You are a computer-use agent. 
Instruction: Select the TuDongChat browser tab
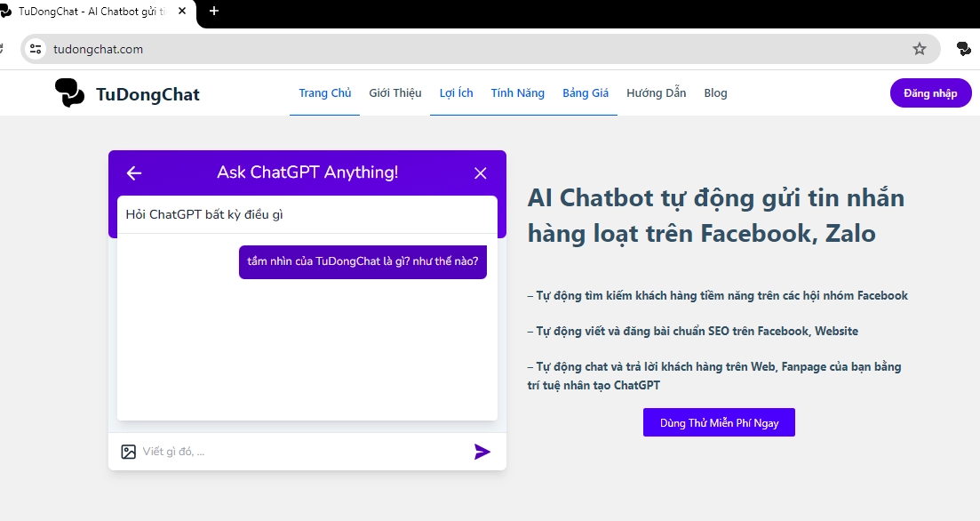(94, 12)
